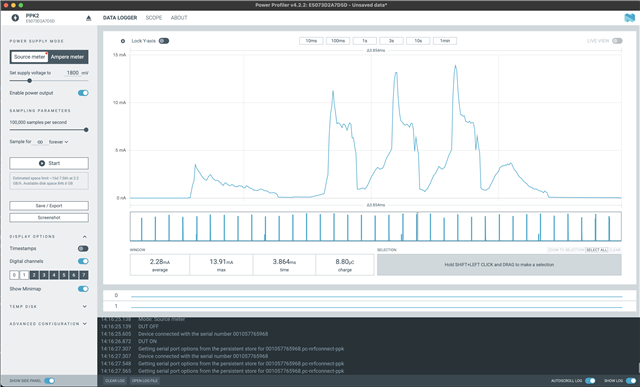Open the About tab
The height and width of the screenshot is (387, 640).
click(x=179, y=18)
